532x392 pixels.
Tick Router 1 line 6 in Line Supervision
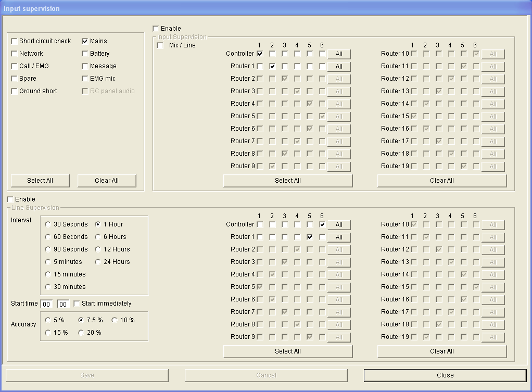click(322, 237)
